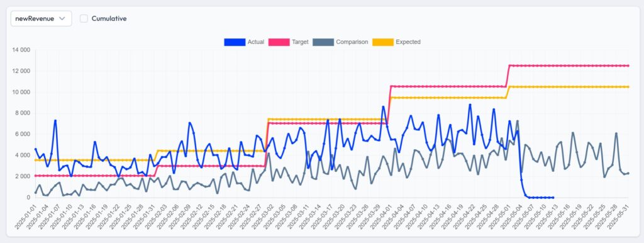The height and width of the screenshot is (243, 644).
Task: Click the pink Target legend swatch
Action: [x=279, y=42]
